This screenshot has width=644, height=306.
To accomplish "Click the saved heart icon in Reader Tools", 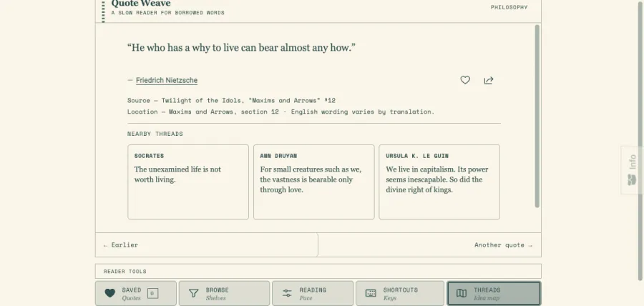I will [110, 293].
